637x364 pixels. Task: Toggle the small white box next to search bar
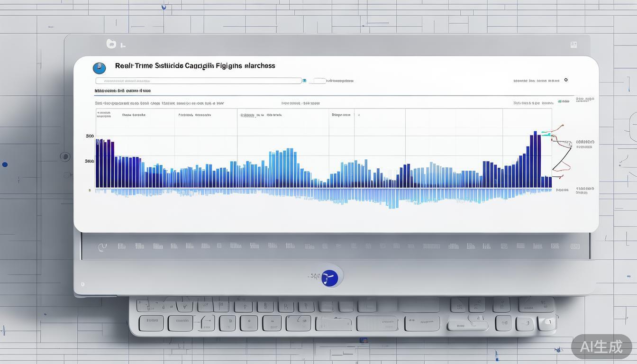(318, 81)
